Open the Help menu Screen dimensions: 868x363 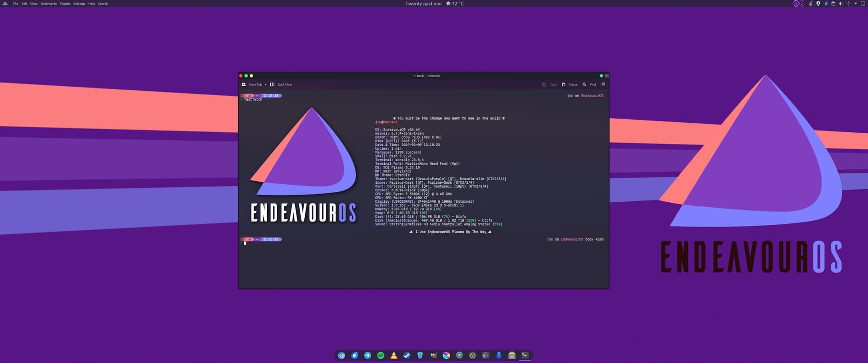point(91,4)
